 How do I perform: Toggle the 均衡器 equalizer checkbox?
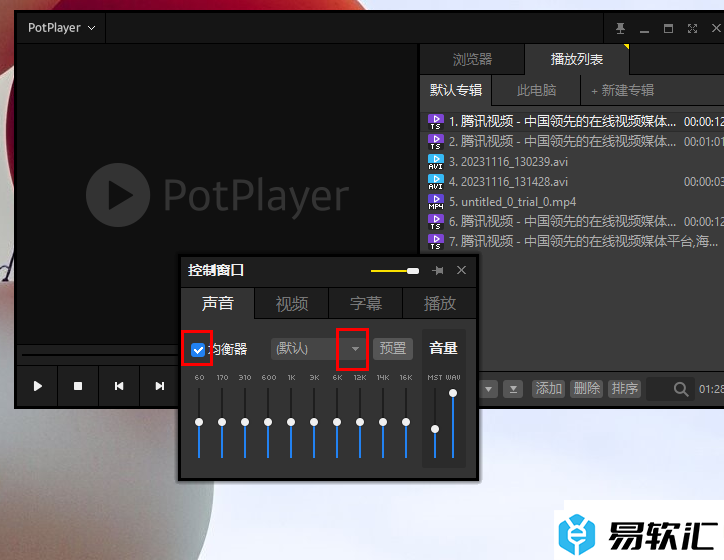click(x=198, y=349)
